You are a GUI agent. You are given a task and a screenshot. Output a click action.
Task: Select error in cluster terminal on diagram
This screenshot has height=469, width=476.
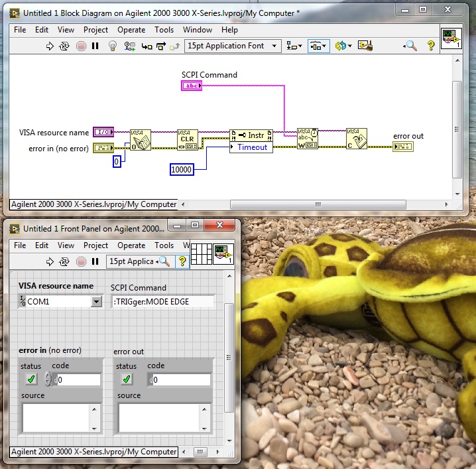pos(103,148)
